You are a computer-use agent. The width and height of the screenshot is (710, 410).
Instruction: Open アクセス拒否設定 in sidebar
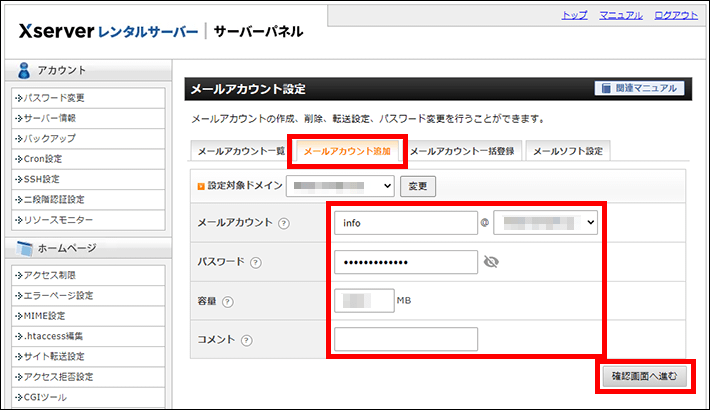pos(88,377)
